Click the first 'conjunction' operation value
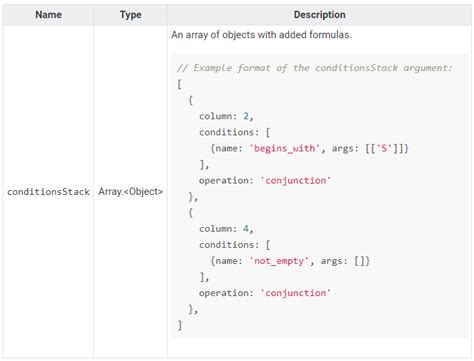 [296, 180]
